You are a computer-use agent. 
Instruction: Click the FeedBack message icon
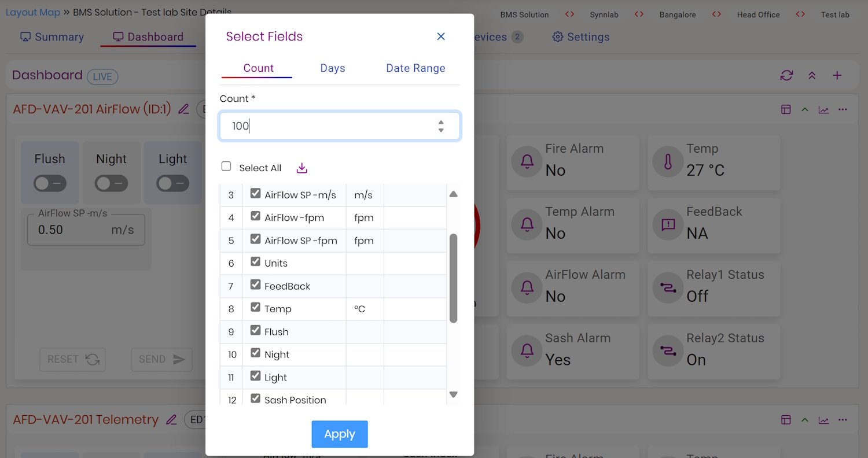(668, 224)
